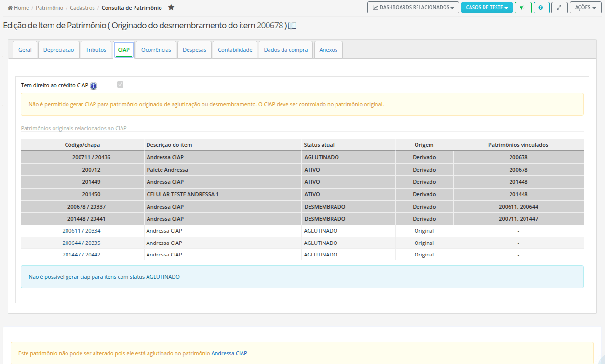This screenshot has height=364, width=605.
Task: Open the book icon beside the title
Action: tap(292, 26)
